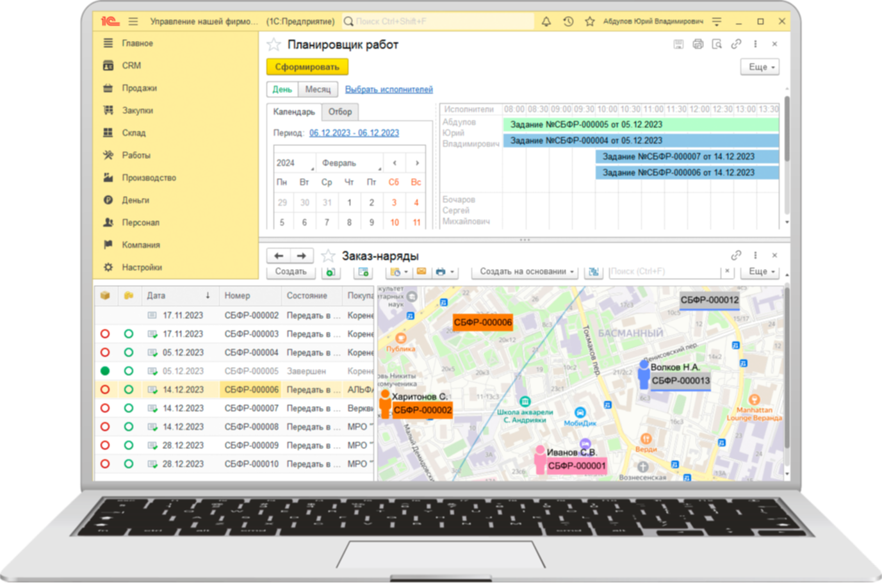Open the CRM section

pyautogui.click(x=131, y=65)
